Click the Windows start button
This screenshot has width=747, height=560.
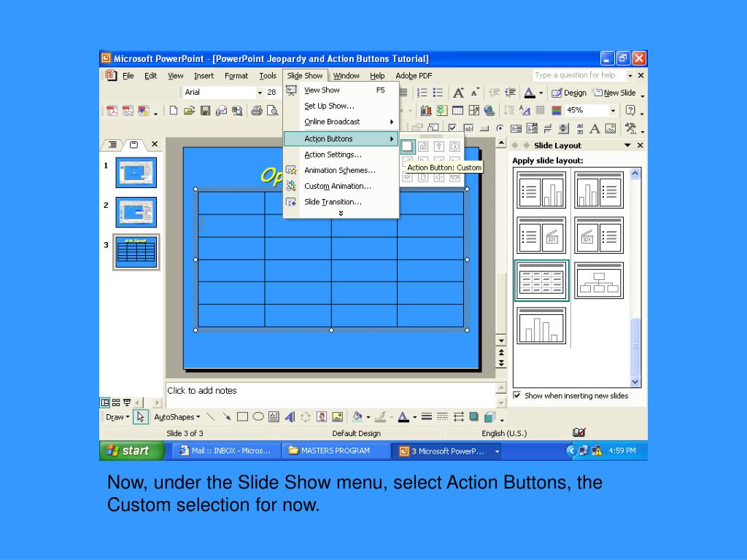pyautogui.click(x=132, y=451)
